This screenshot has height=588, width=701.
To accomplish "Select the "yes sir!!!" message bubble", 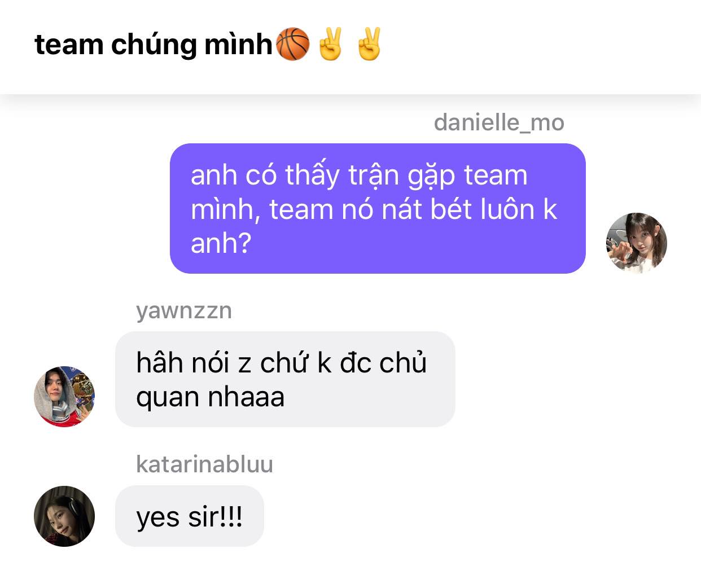I will pyautogui.click(x=190, y=516).
